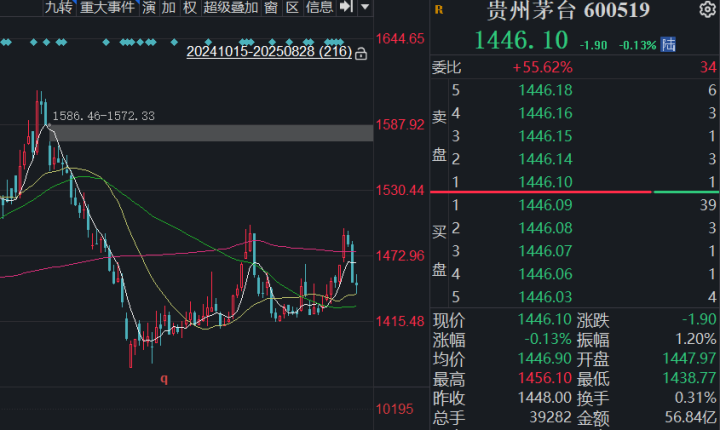
Task: Select buy level 5 price 1446.03
Action: (545, 297)
